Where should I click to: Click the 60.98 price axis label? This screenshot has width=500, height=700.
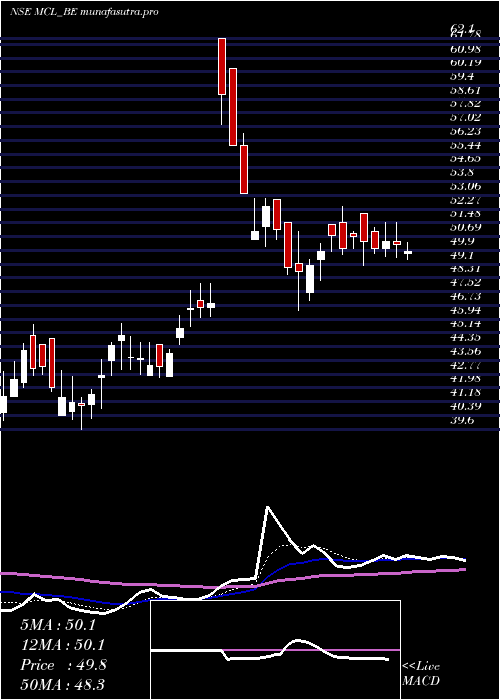pos(465,48)
